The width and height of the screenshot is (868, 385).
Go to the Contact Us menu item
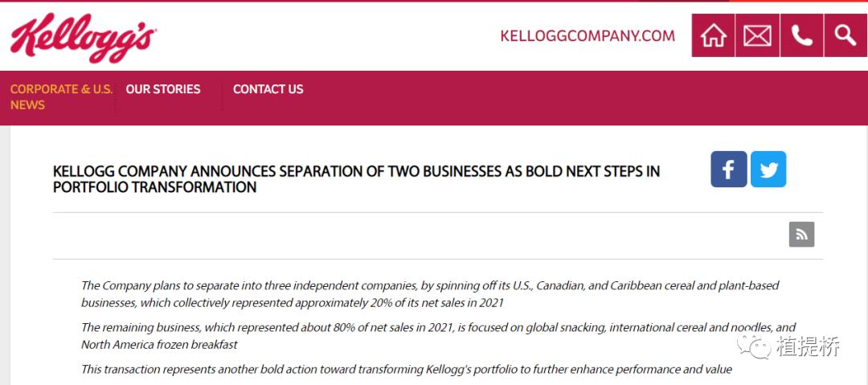tap(268, 89)
